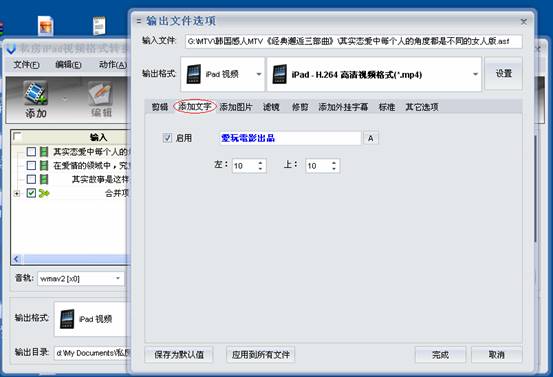Click the menu icon left of 输出文件选项 title
The image size is (553, 377).
point(139,21)
